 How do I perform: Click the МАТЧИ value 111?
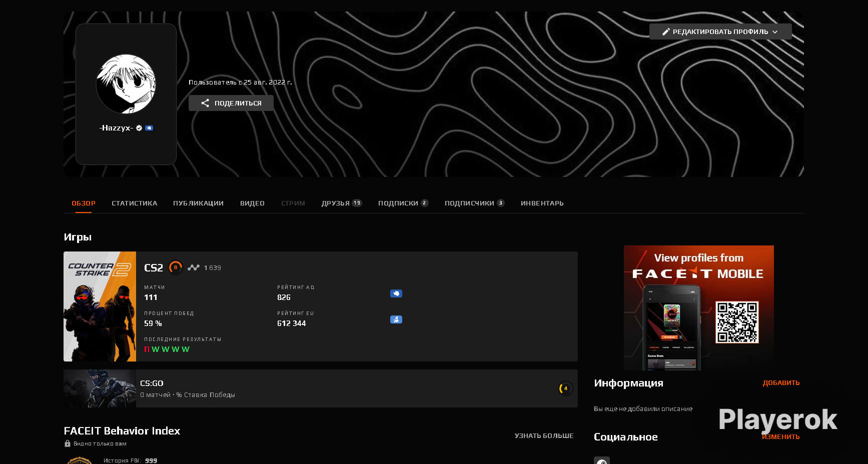[151, 297]
